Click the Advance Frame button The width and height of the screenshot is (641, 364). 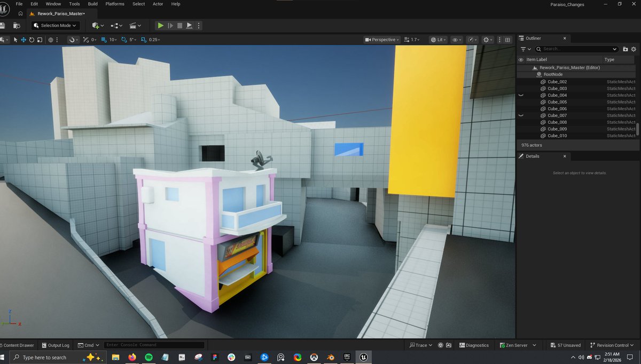(170, 26)
